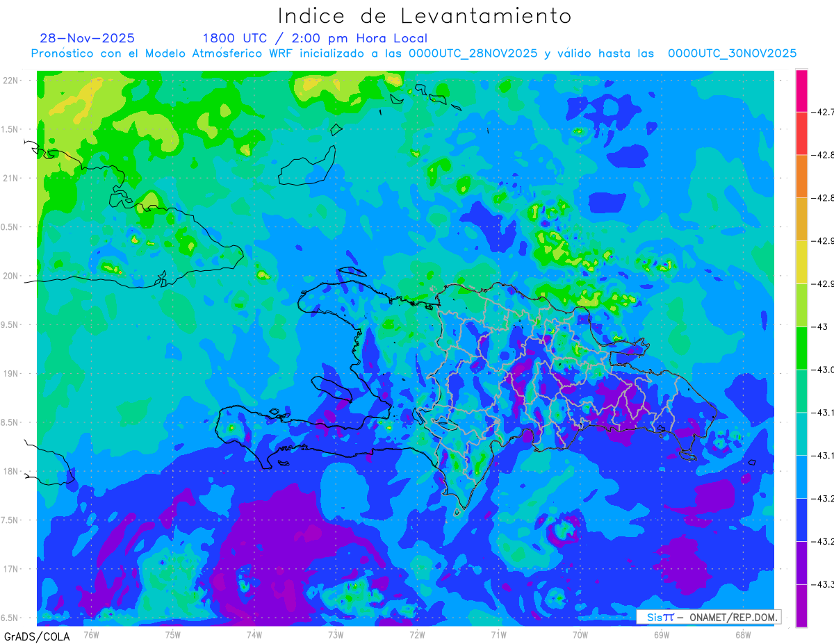Viewport: 834px width, 644px height.
Task: Select the -43 legend value
Action: point(821,327)
